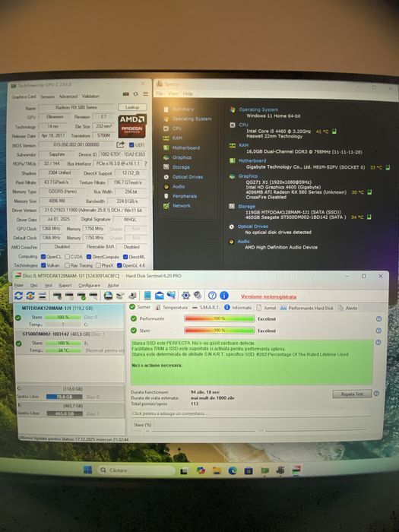Click the help icon beside Repeta Test

(376, 394)
